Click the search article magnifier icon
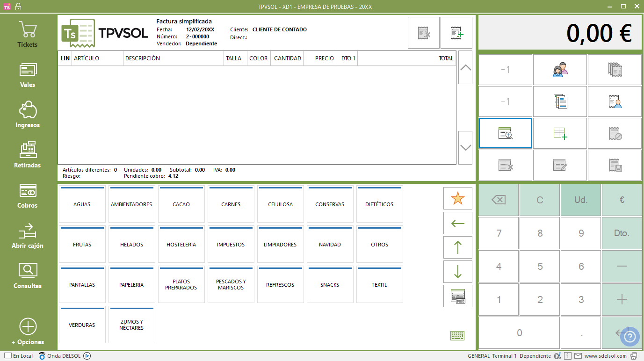This screenshot has width=644, height=361. click(506, 133)
